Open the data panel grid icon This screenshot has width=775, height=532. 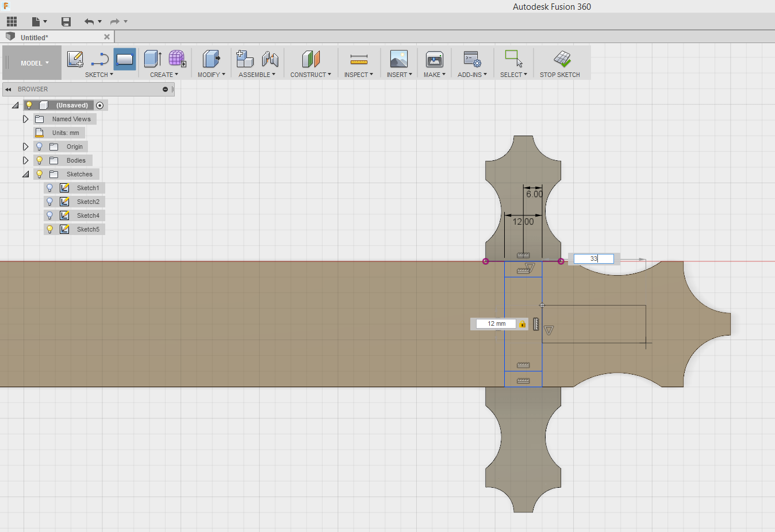[11, 22]
